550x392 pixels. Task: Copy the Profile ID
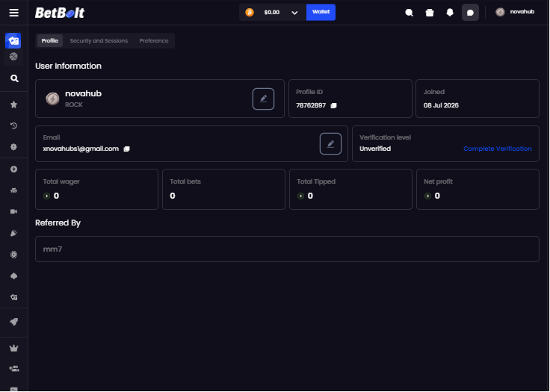[333, 105]
